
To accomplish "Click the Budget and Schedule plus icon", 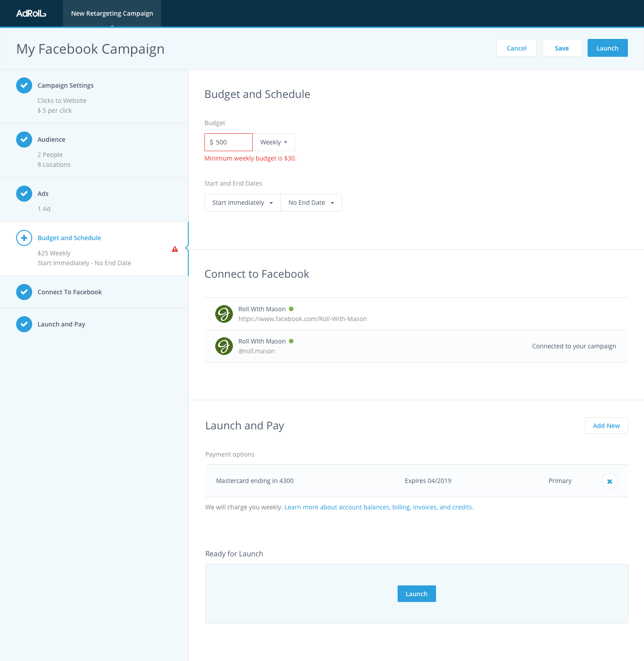I will point(24,238).
